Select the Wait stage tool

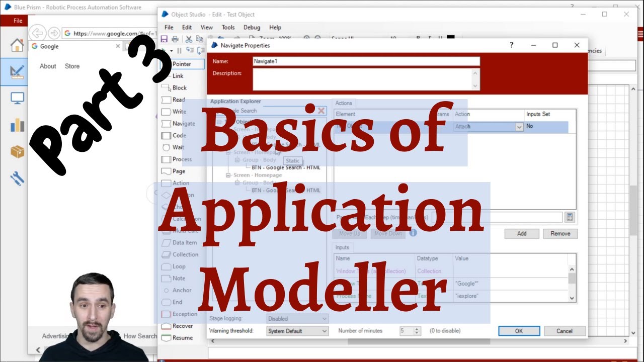tap(173, 147)
